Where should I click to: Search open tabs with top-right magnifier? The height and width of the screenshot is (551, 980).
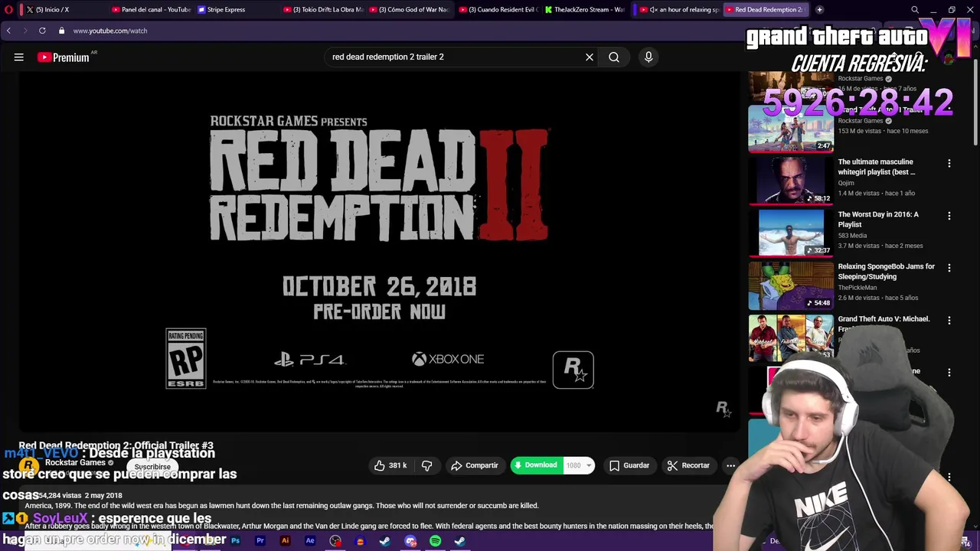click(915, 9)
